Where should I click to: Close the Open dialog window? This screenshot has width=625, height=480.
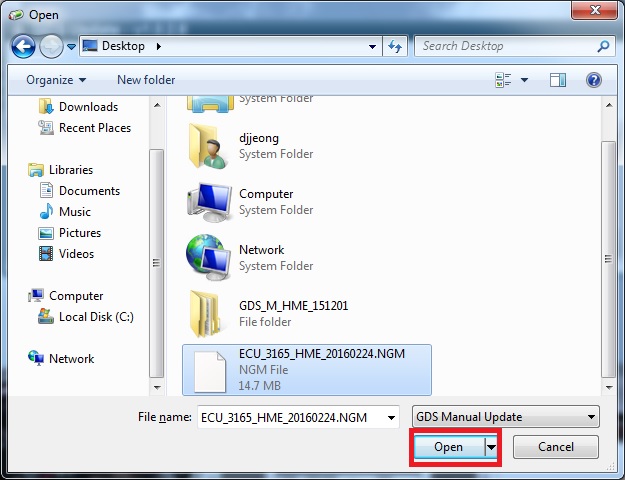[x=595, y=10]
